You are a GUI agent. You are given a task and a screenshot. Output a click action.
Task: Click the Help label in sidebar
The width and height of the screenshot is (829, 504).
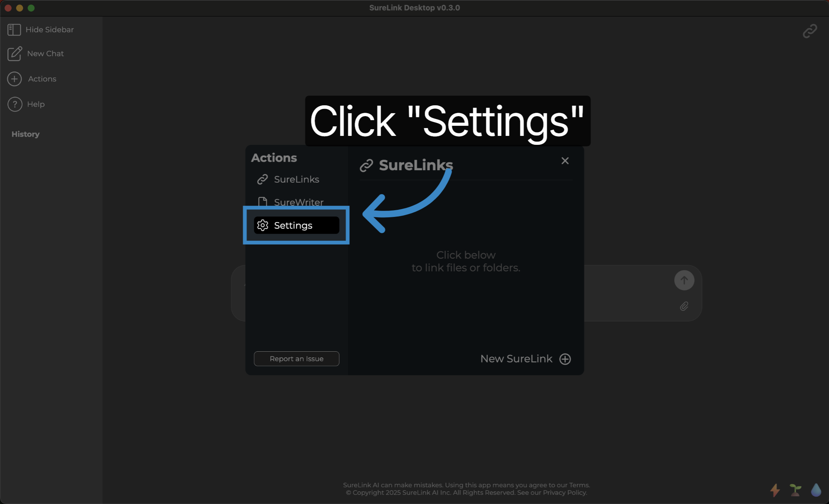(x=36, y=104)
